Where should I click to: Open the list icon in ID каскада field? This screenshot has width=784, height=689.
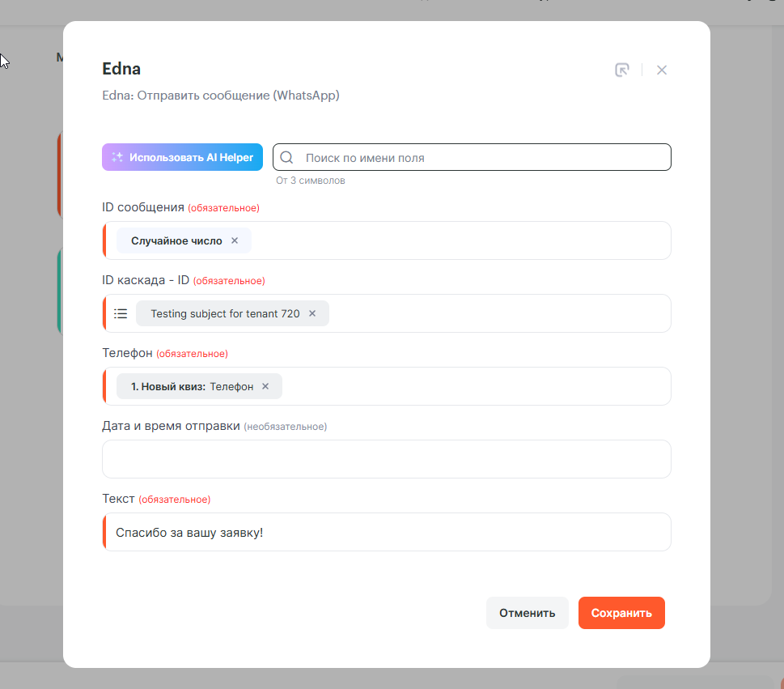point(121,313)
